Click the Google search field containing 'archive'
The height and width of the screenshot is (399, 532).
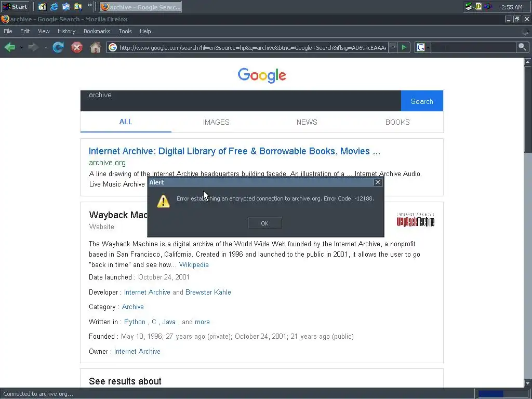tap(241, 101)
